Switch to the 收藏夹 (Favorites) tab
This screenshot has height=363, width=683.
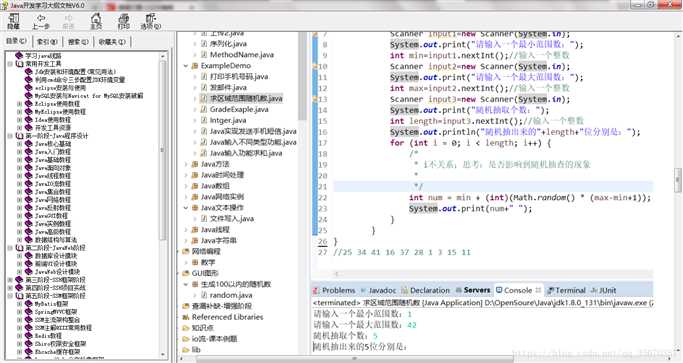pyautogui.click(x=112, y=41)
